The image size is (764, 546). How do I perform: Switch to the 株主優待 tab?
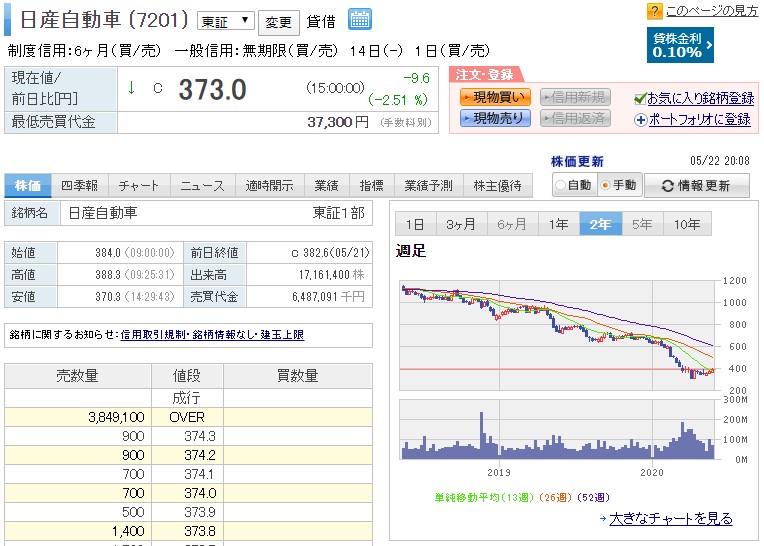498,186
